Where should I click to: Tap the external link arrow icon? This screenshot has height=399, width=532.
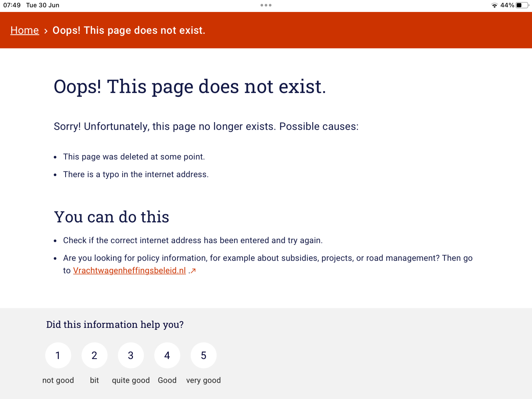(x=193, y=271)
